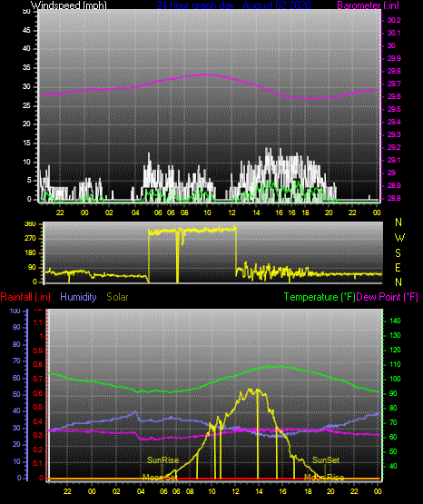Click the 02 hour label under windspeed chart
Viewport: 423px width, 504px height.
coord(109,212)
